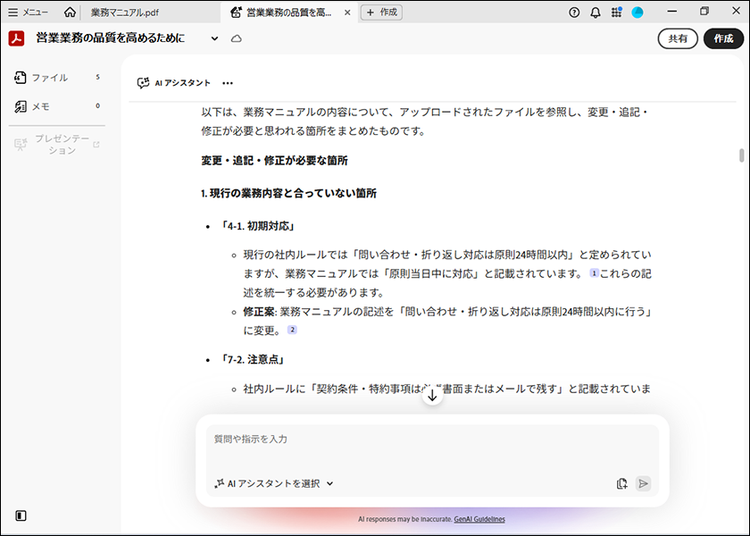
Task: Click the 質問や指示を入力 prompt field
Action: (x=432, y=440)
